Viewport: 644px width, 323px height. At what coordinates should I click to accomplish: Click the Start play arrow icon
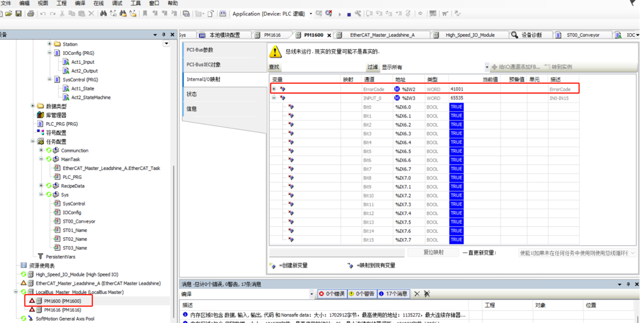(340, 14)
